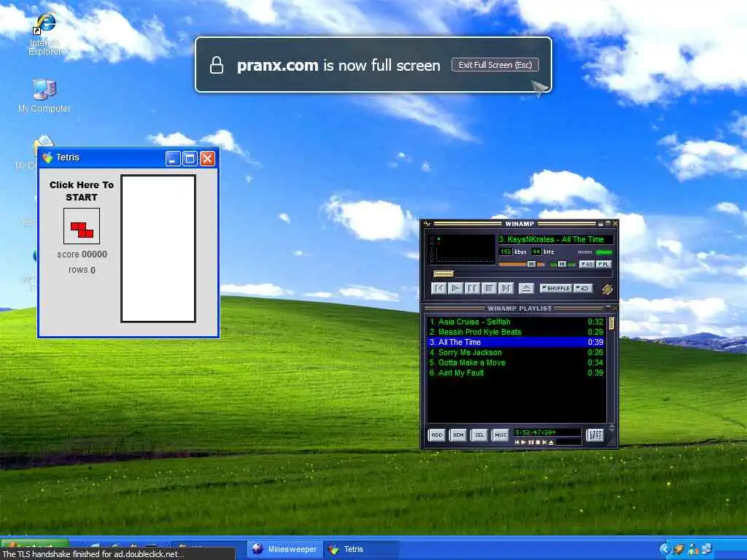Open playlist SEL menu button

(x=479, y=435)
